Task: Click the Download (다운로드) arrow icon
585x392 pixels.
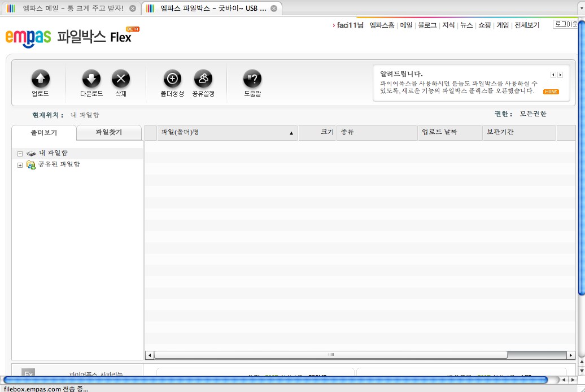Action: coord(91,79)
